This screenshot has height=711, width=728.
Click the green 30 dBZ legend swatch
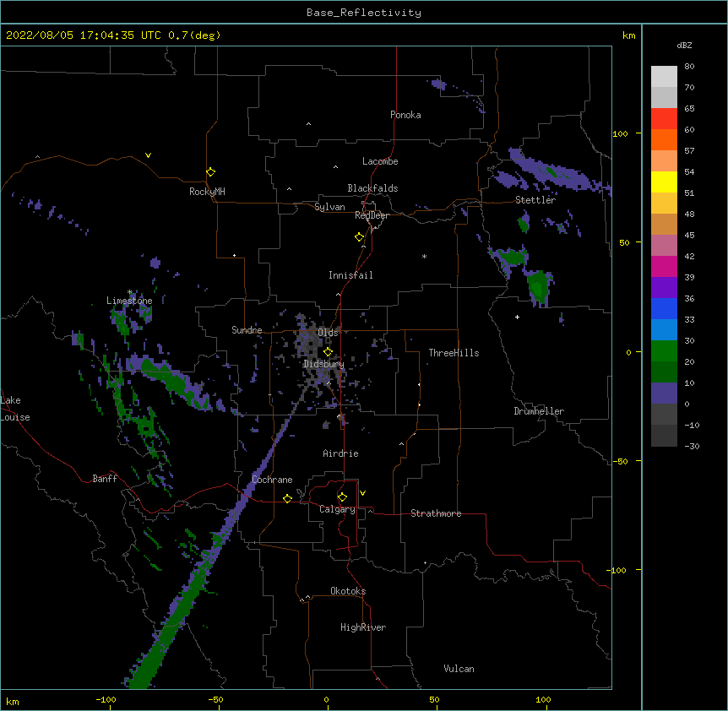[x=664, y=351]
